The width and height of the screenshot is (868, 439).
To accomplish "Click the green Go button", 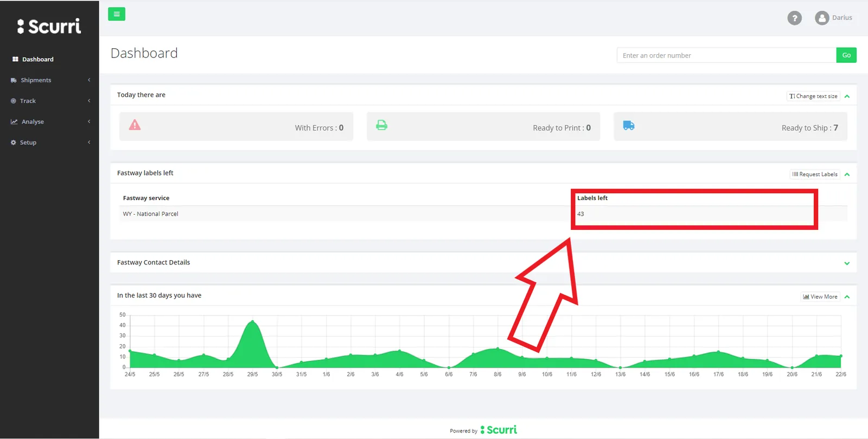I will pos(846,55).
